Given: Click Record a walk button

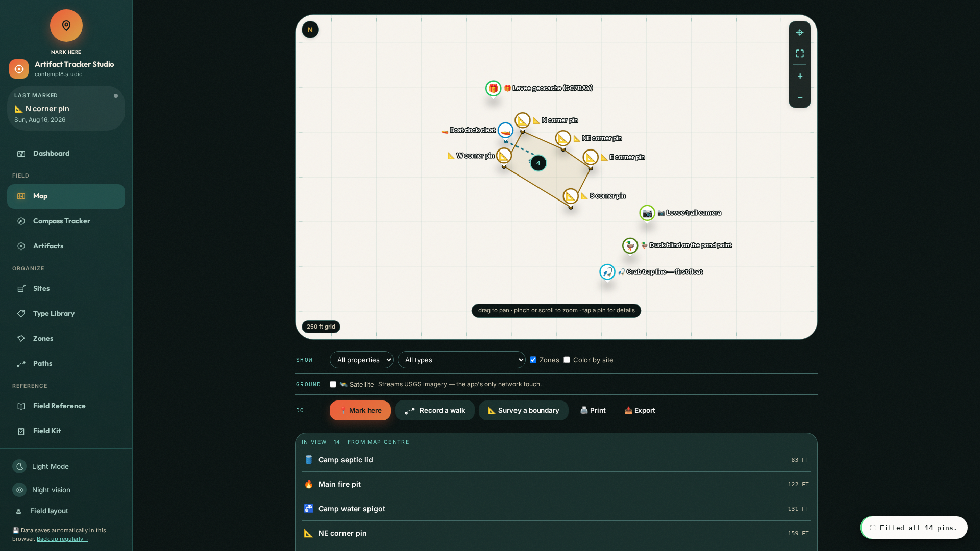Looking at the screenshot, I should (x=435, y=410).
